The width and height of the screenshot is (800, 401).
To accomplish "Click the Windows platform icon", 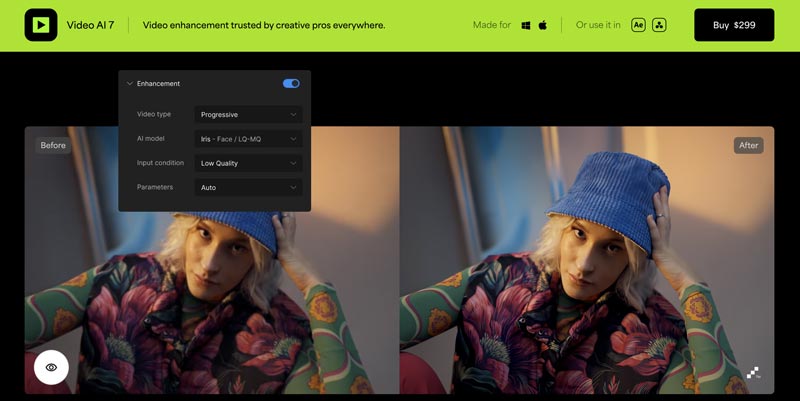I will point(526,25).
